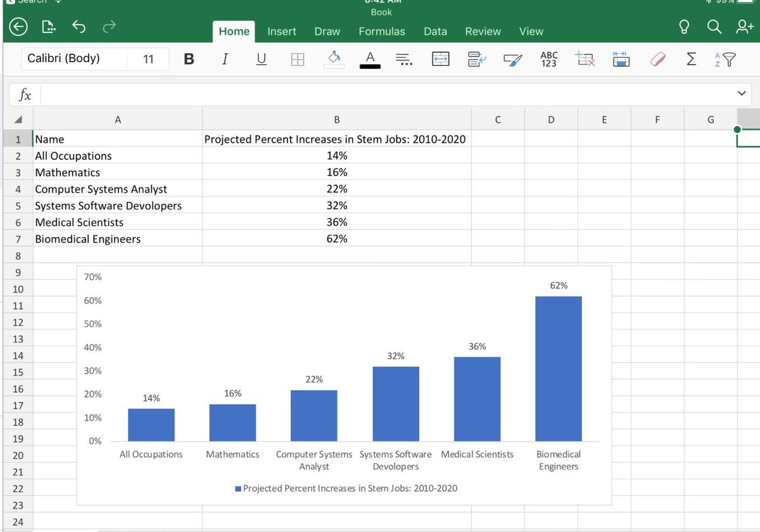The image size is (760, 532).
Task: Expand the formula bar chevron
Action: tap(742, 94)
